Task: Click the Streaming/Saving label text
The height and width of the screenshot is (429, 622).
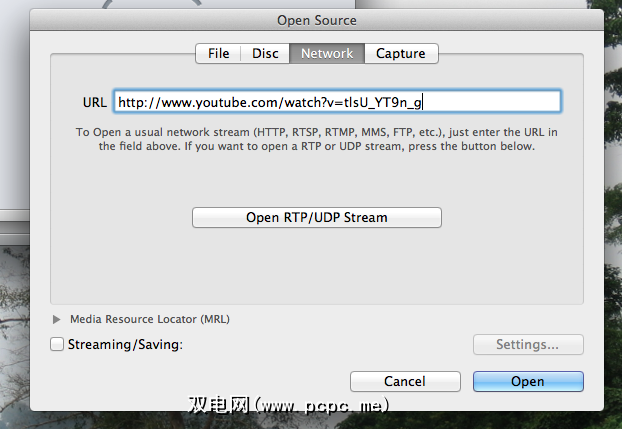Action: coord(125,345)
